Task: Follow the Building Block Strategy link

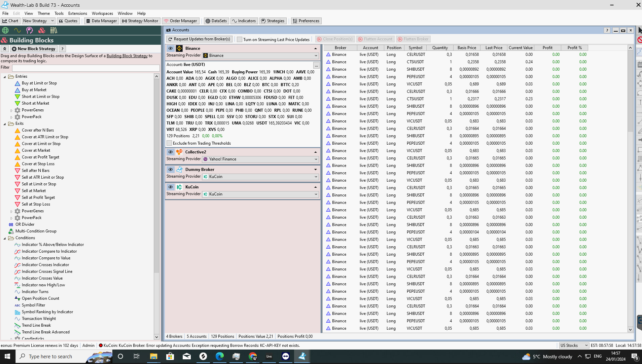Action: 127,56
